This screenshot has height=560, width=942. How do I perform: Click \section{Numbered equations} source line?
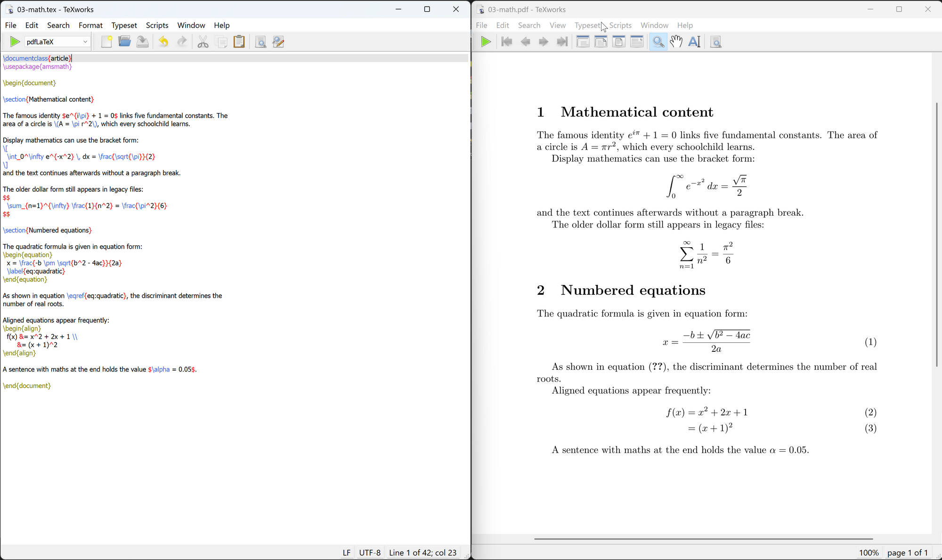click(x=48, y=230)
